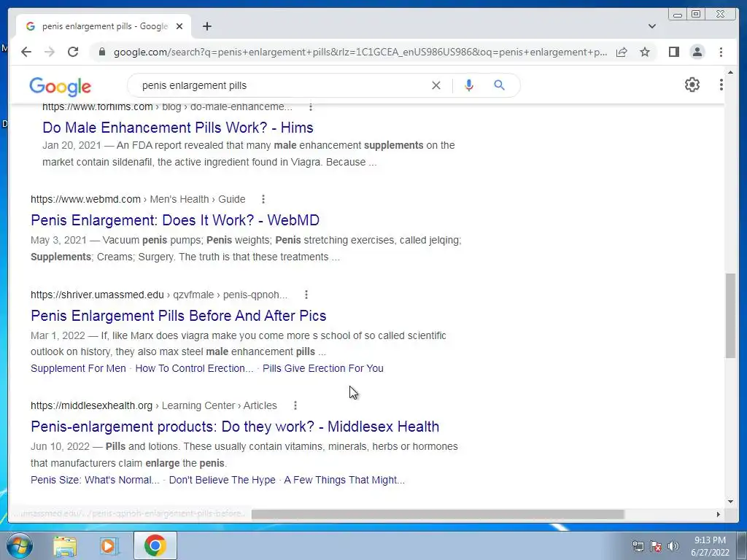Open Action Center flag in system tray
The height and width of the screenshot is (560, 747).
(x=656, y=546)
